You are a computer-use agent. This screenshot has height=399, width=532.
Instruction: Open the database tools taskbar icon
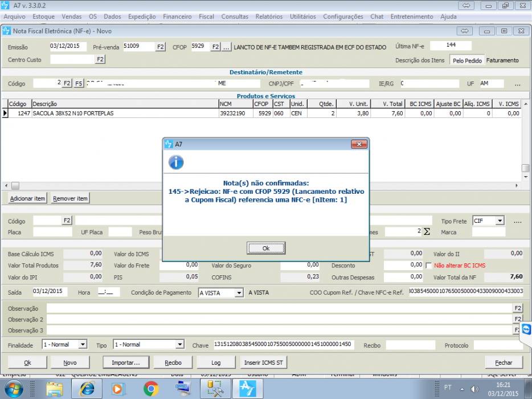[215, 389]
